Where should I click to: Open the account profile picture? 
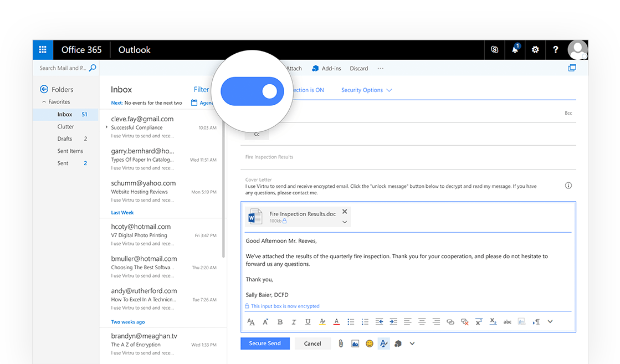(577, 50)
